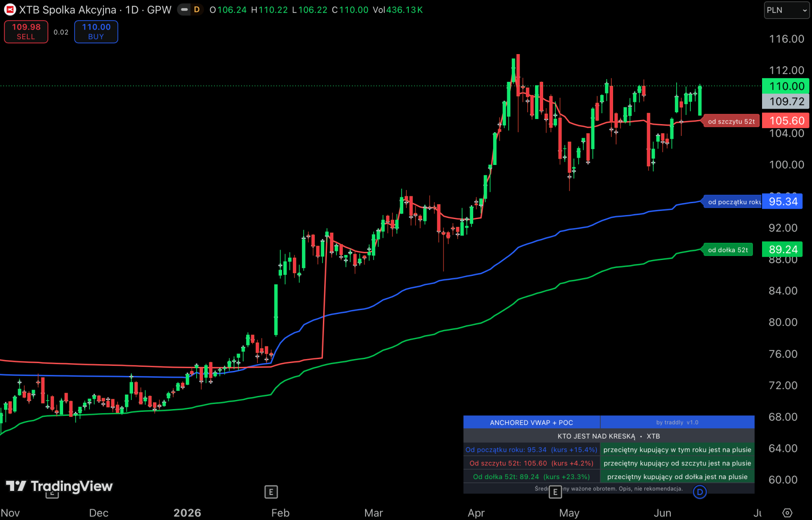Click the 60.00 level on price axis
812x520 pixels.
[783, 480]
